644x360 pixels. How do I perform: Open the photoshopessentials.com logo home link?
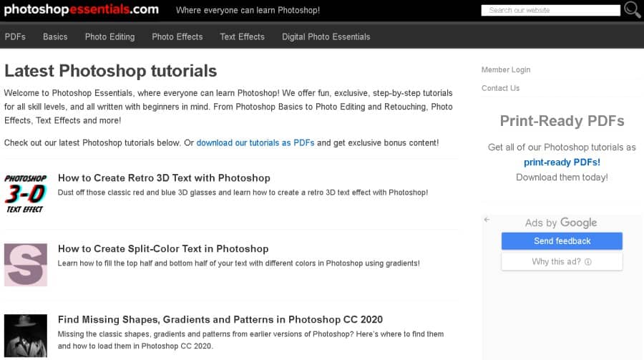82,9
